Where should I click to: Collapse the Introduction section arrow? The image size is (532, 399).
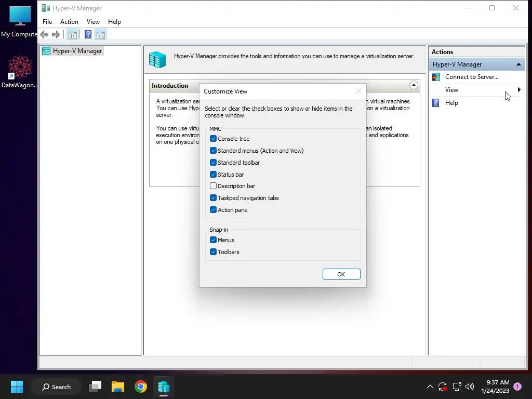click(413, 85)
